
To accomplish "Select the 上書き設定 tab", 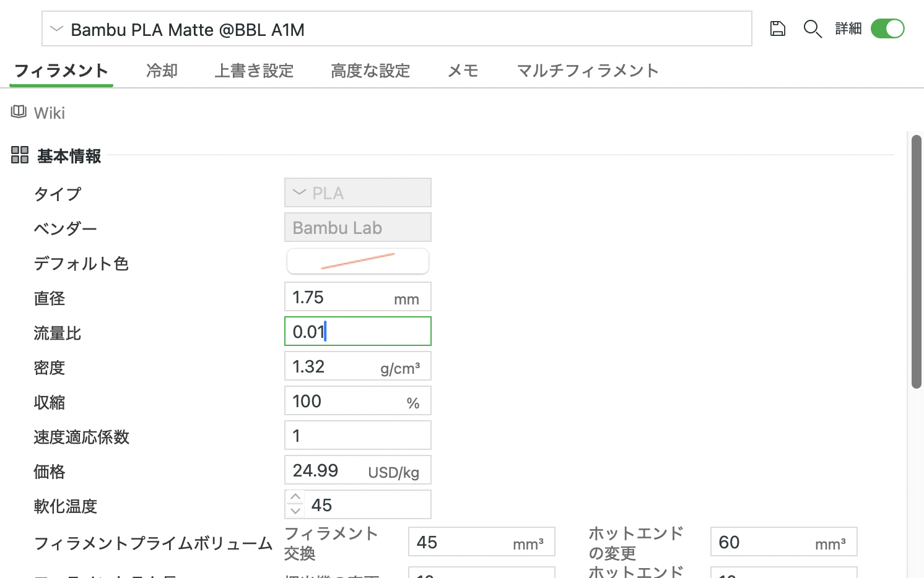I will (x=254, y=71).
